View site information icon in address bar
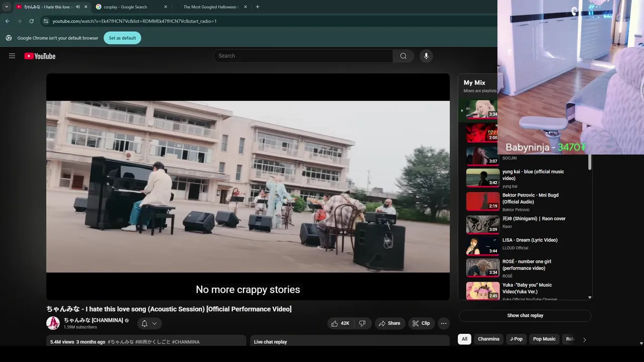The image size is (644, 362). (46, 21)
